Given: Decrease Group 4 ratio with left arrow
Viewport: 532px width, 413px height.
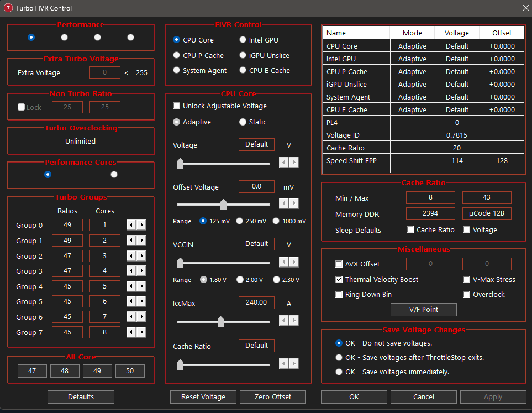Looking at the screenshot, I should 131,286.
